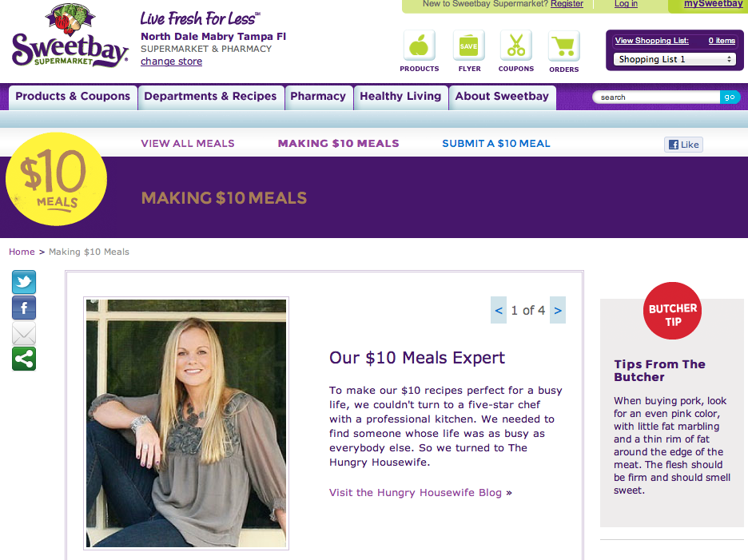Click the search input field
This screenshot has height=560, width=748.
[x=656, y=97]
